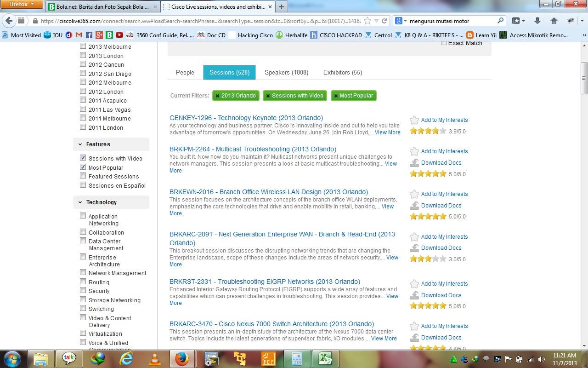Viewport: 588px width, 368px height.
Task: Open the Exhibitors (55) tab
Action: click(x=343, y=72)
